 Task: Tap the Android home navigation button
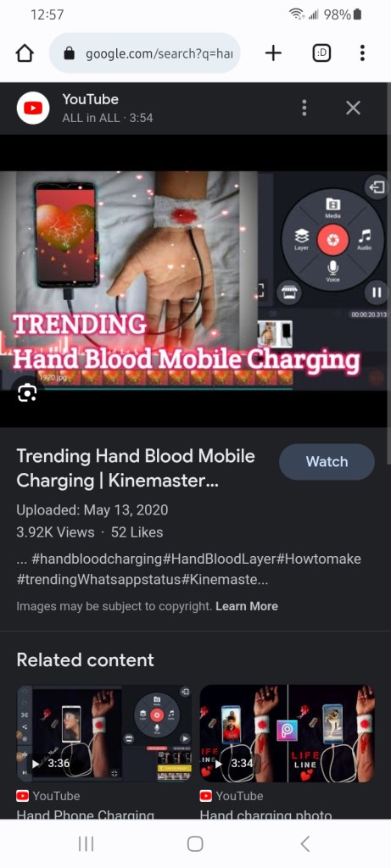[x=195, y=843]
